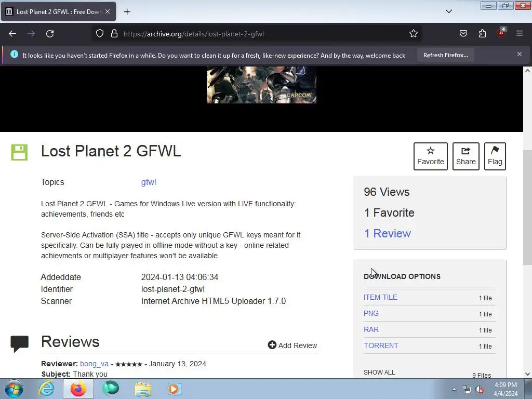Click the page scrollbar up arrow
532x399 pixels.
pos(527,71)
